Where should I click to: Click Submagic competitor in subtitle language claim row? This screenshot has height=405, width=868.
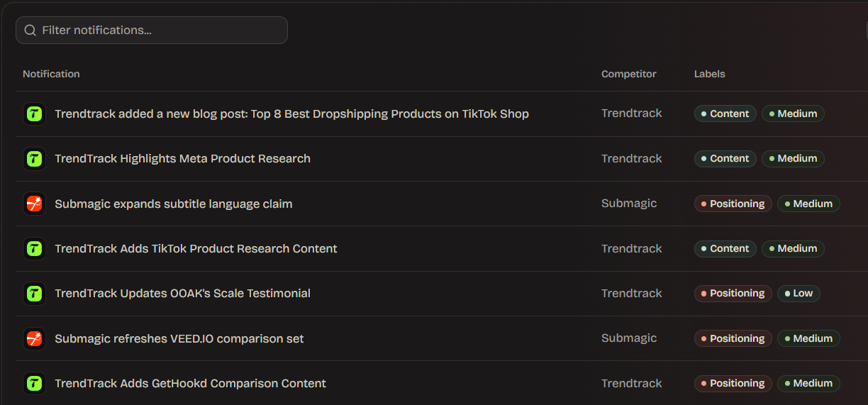629,204
